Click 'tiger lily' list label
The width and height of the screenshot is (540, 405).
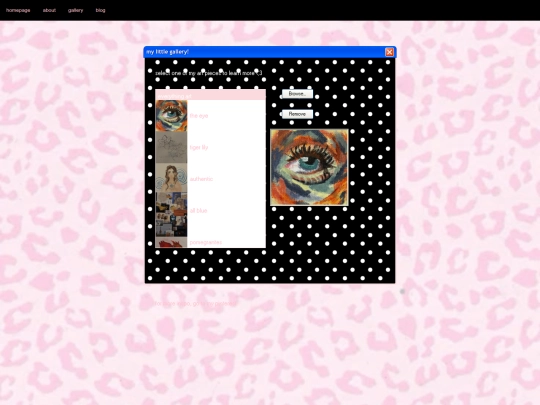[x=199, y=147]
